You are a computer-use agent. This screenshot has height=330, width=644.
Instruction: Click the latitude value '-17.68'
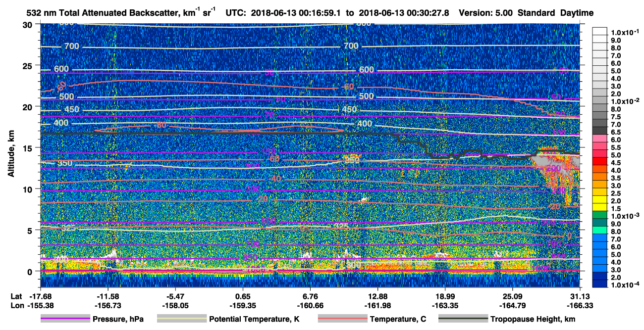(x=40, y=296)
